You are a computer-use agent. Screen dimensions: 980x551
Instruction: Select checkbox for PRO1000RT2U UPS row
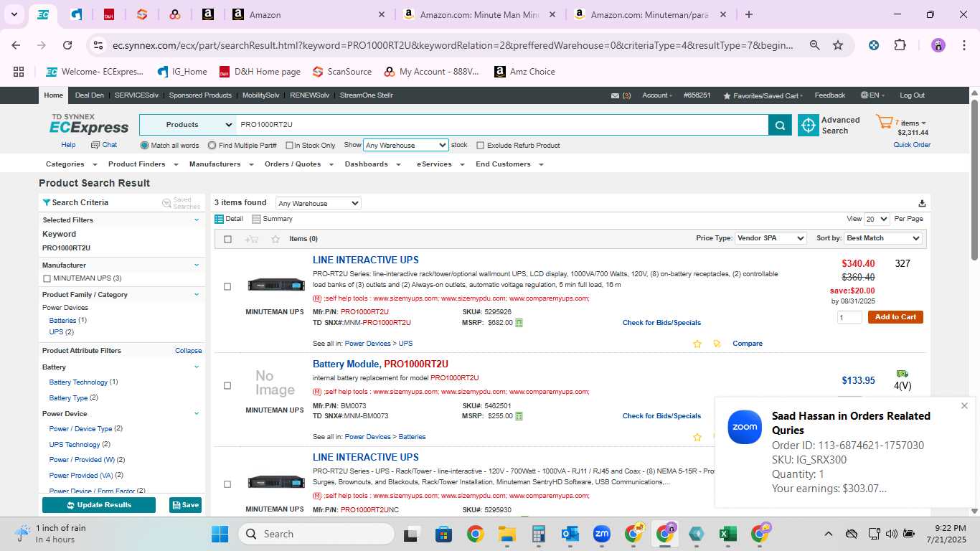coord(227,287)
